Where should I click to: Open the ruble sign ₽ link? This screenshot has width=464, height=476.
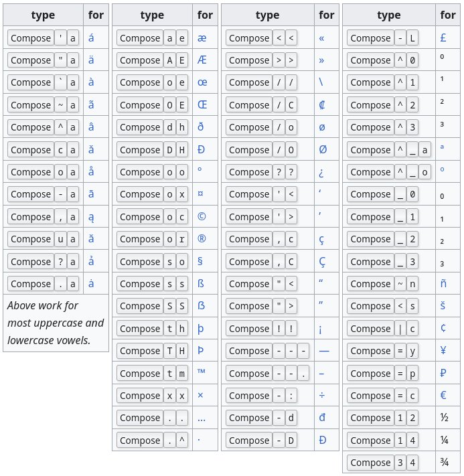pyautogui.click(x=443, y=373)
